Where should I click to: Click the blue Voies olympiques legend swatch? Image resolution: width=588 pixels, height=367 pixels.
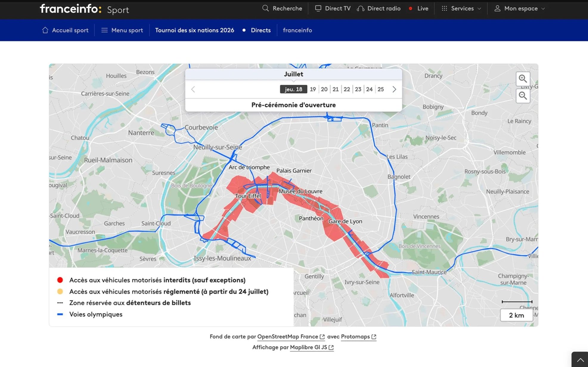click(60, 314)
